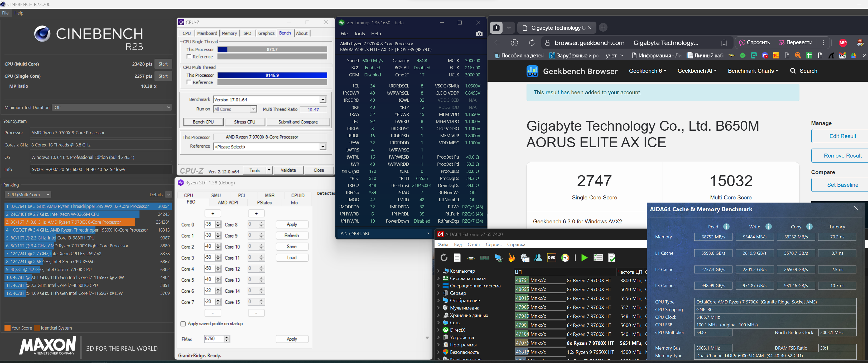Open the ZenTimings Tools menu
868x363 pixels.
coord(359,34)
